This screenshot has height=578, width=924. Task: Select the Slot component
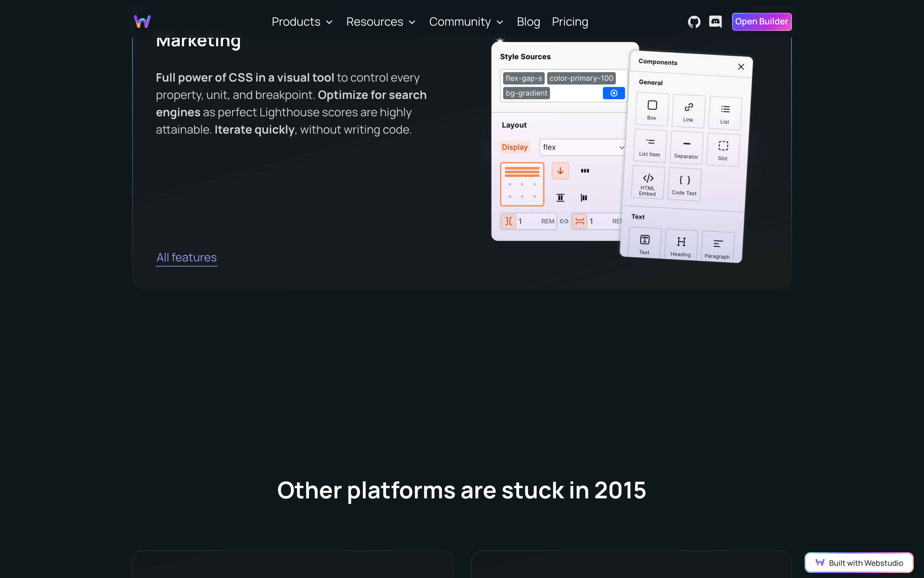tap(723, 150)
